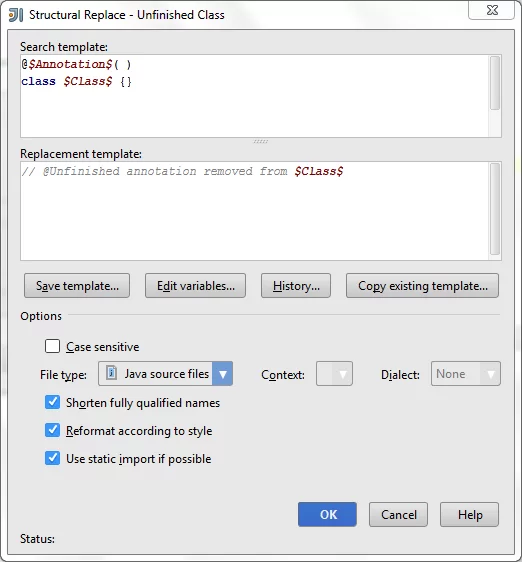Click the 'Context:' label
This screenshot has width=522, height=562.
tap(283, 375)
